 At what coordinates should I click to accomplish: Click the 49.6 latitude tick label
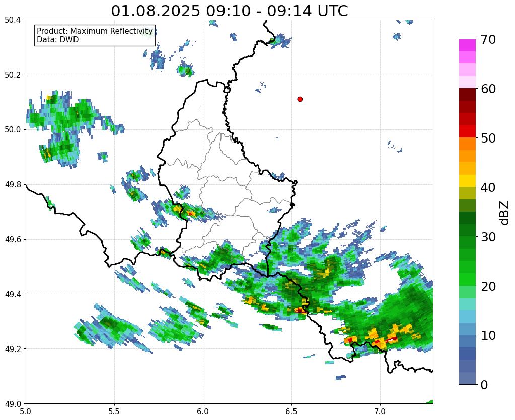pyautogui.click(x=13, y=240)
